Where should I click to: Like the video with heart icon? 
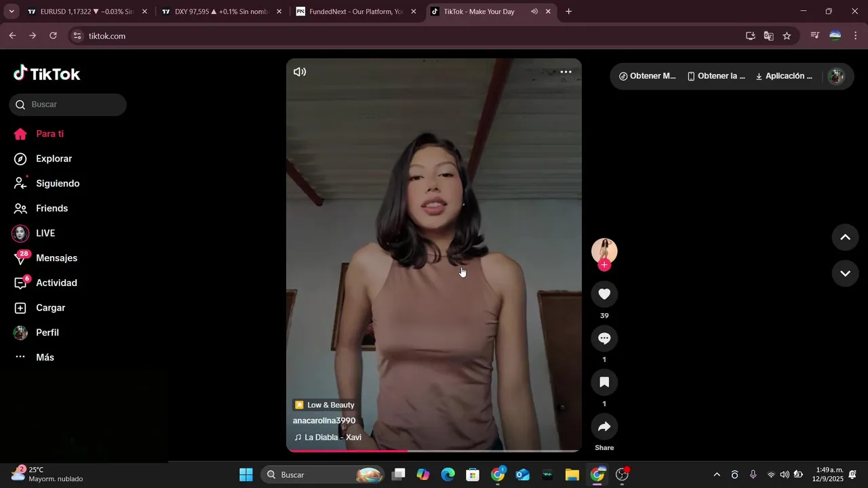click(604, 294)
